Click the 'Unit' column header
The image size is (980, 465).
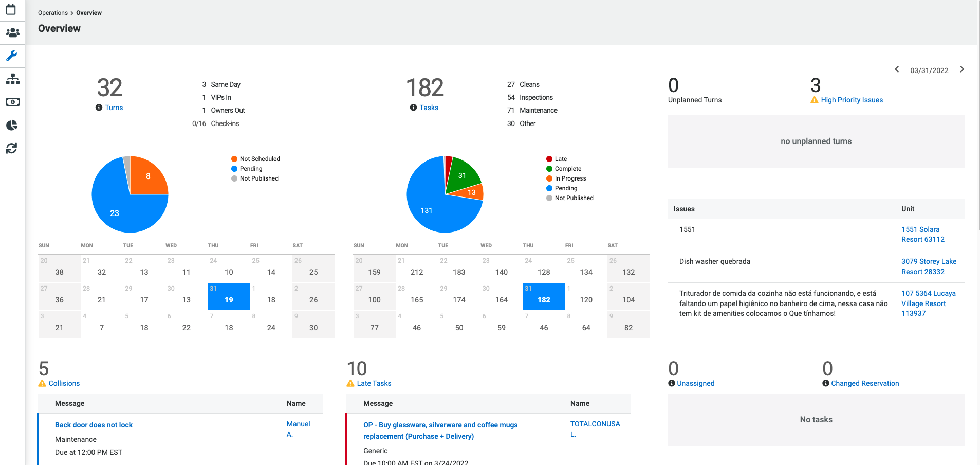[908, 209]
